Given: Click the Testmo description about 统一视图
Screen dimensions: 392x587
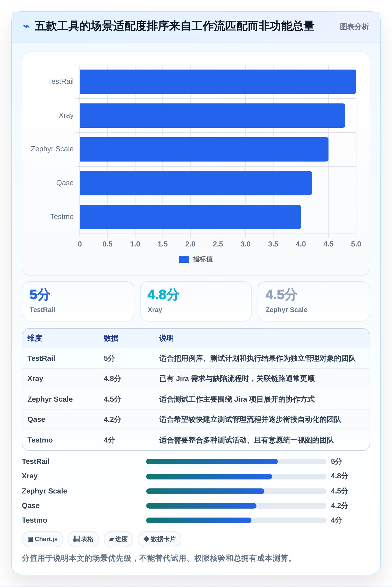Looking at the screenshot, I should 246,440.
